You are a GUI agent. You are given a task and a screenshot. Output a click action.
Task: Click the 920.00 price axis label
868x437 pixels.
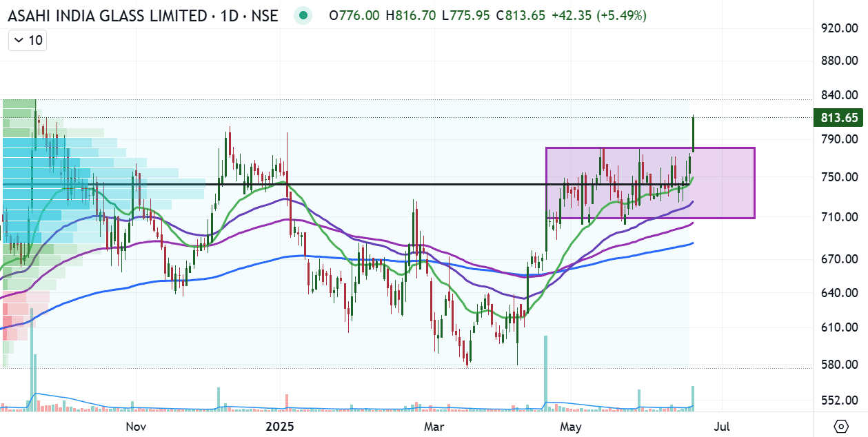(x=839, y=28)
